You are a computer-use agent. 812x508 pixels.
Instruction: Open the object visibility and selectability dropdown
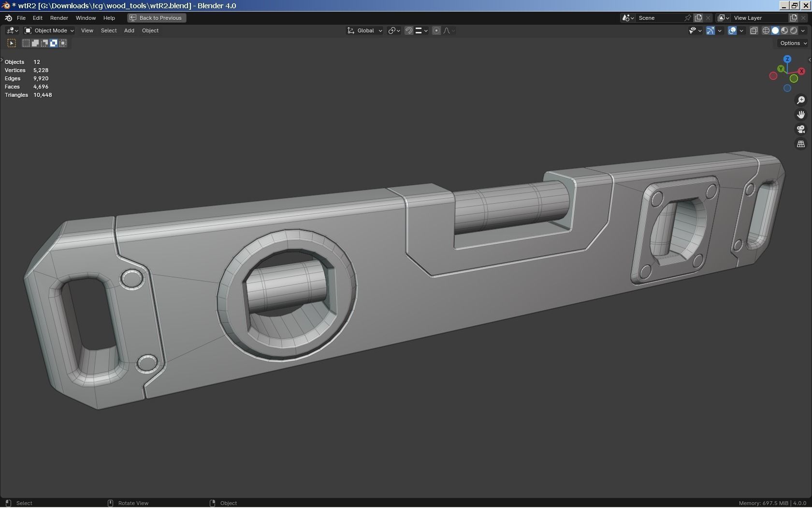(695, 30)
